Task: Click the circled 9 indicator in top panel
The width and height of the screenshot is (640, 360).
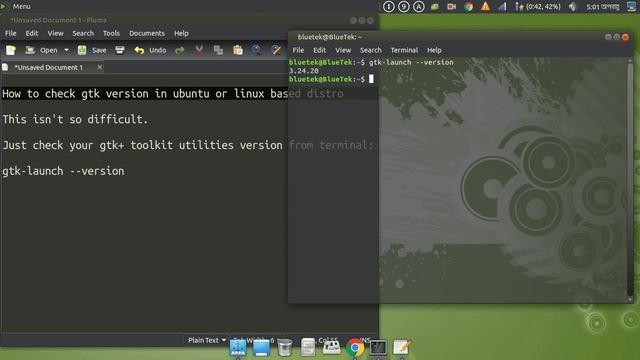Action: tap(404, 7)
